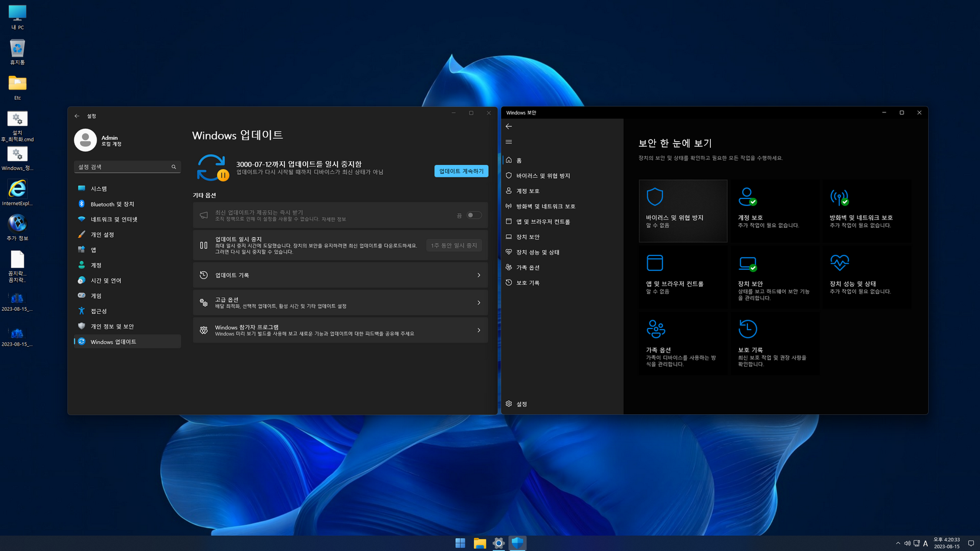Click the taskbar clock showing 2023-08-15
980x551 pixels.
946,543
